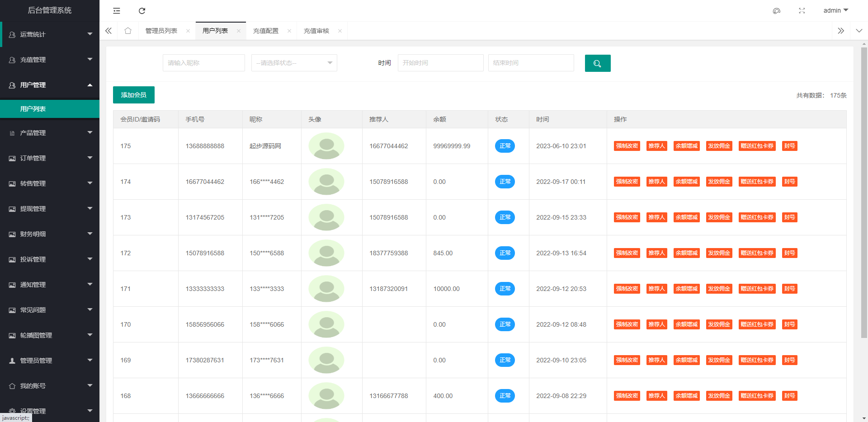Expand the 充值管理 sidebar menu
This screenshot has width=868, height=422.
tap(50, 60)
